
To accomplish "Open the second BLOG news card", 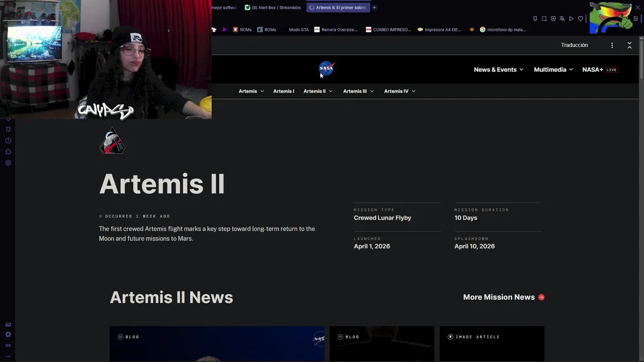I will tap(382, 344).
